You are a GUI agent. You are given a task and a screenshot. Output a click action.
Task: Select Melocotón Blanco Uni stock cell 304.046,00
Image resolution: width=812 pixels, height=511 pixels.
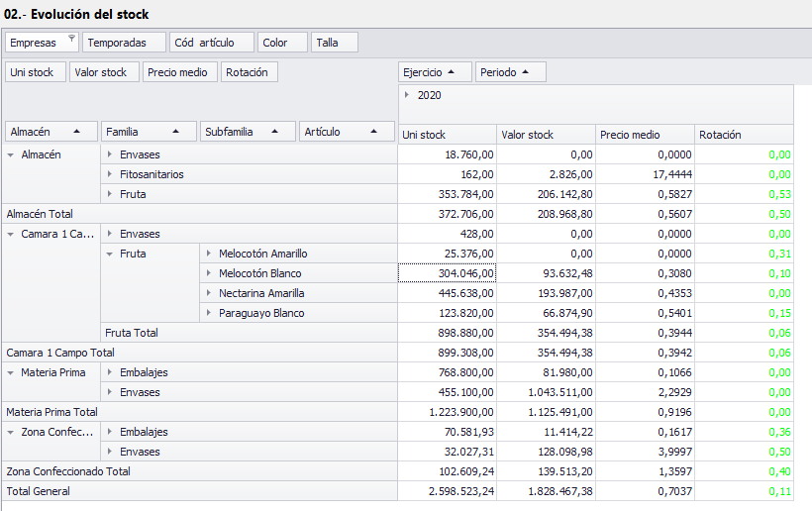pos(448,273)
